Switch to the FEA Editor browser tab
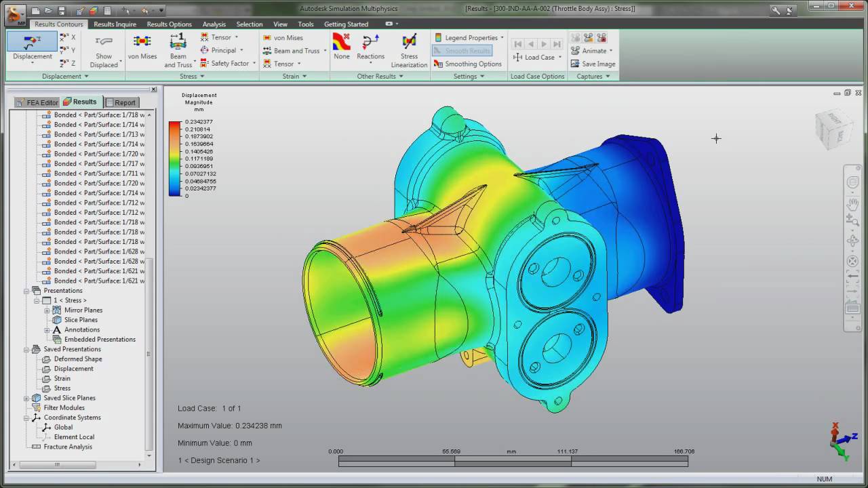This screenshot has width=868, height=488. (x=37, y=102)
